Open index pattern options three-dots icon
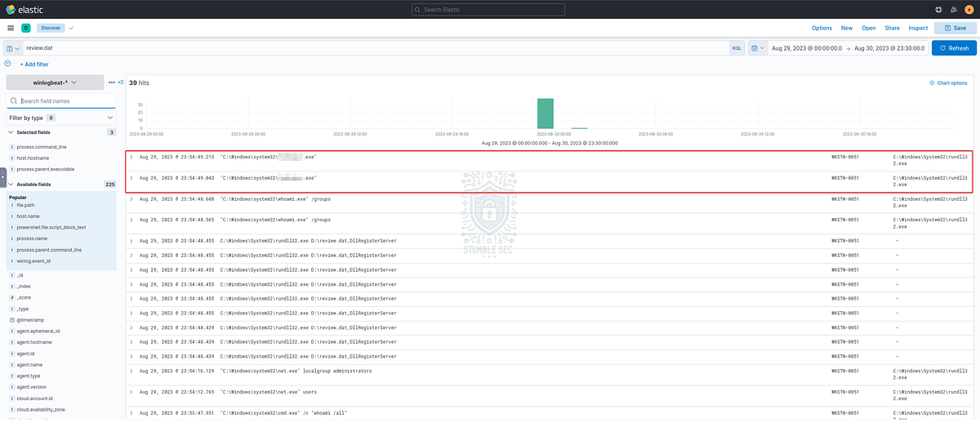Viewport: 980px width, 427px height. 112,82
